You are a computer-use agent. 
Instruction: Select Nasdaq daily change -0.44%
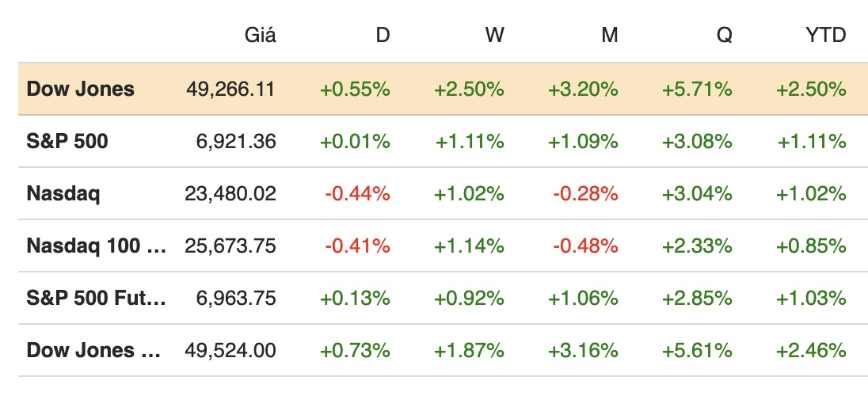pyautogui.click(x=356, y=193)
